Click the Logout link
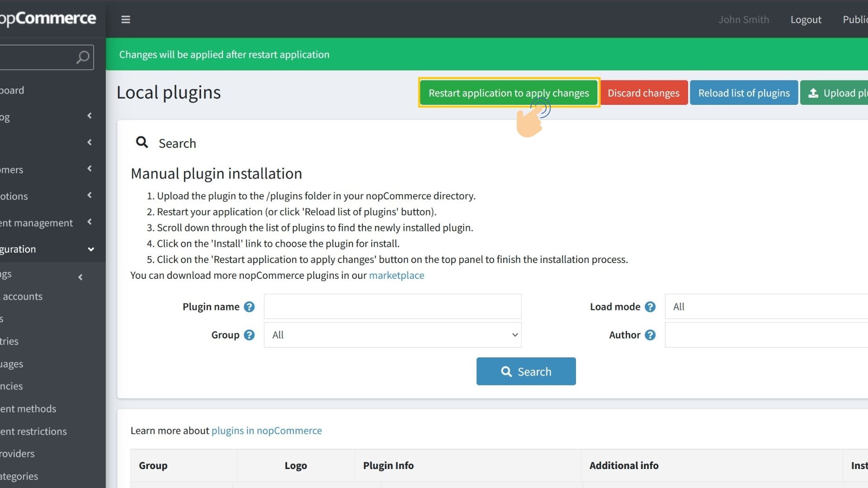 pos(806,19)
